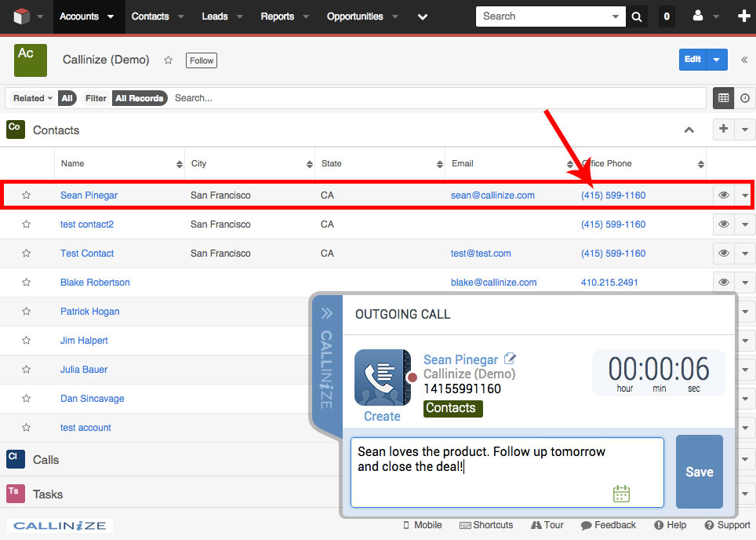Preview test contact2 with eye icon

coord(724,224)
